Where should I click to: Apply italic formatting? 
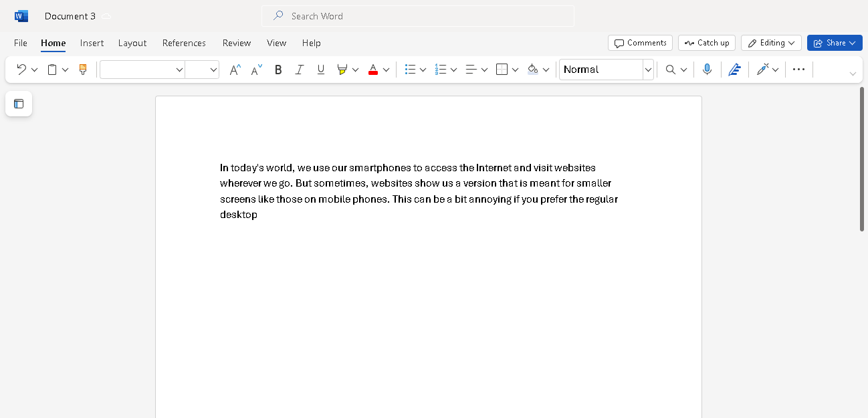tap(300, 69)
